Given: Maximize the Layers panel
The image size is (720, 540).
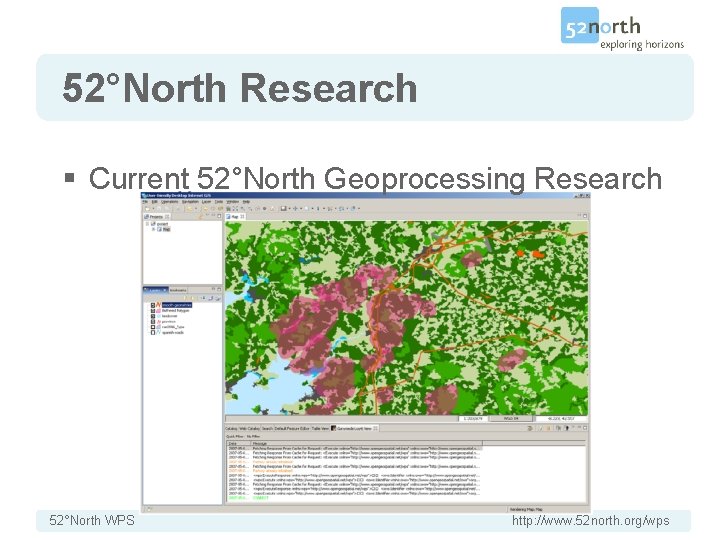Looking at the screenshot, I should (219, 289).
